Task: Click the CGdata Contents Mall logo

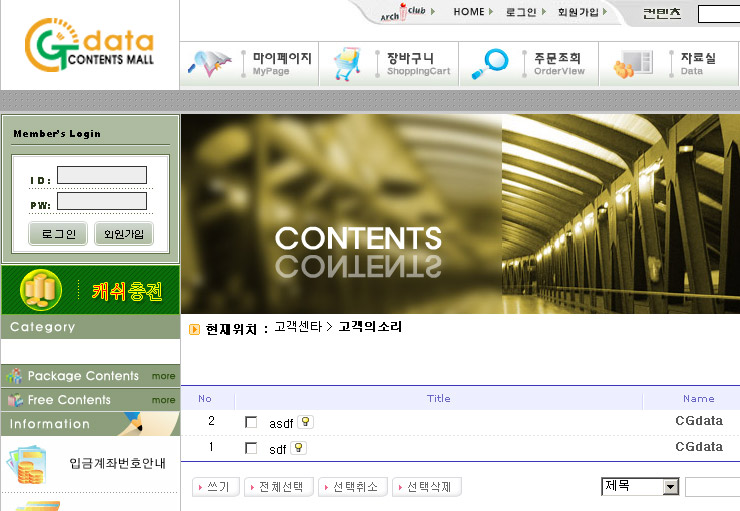Action: coord(90,47)
